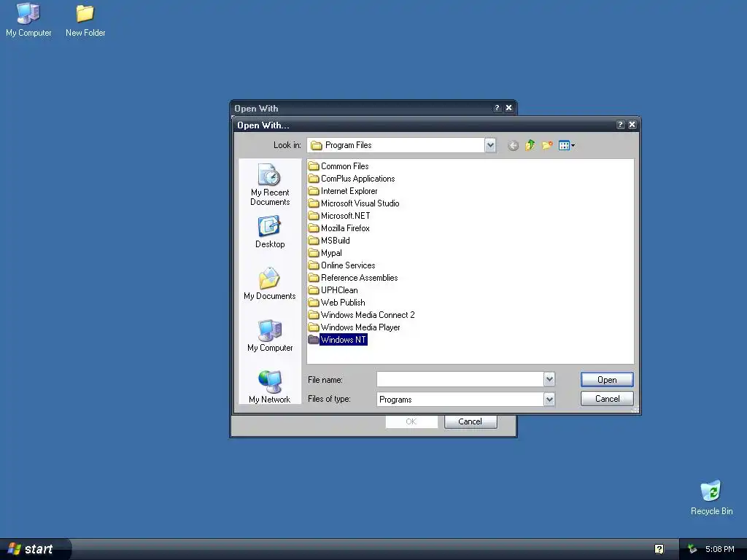The width and height of the screenshot is (747, 560).
Task: Open My Recent Documents in places bar
Action: click(270, 184)
